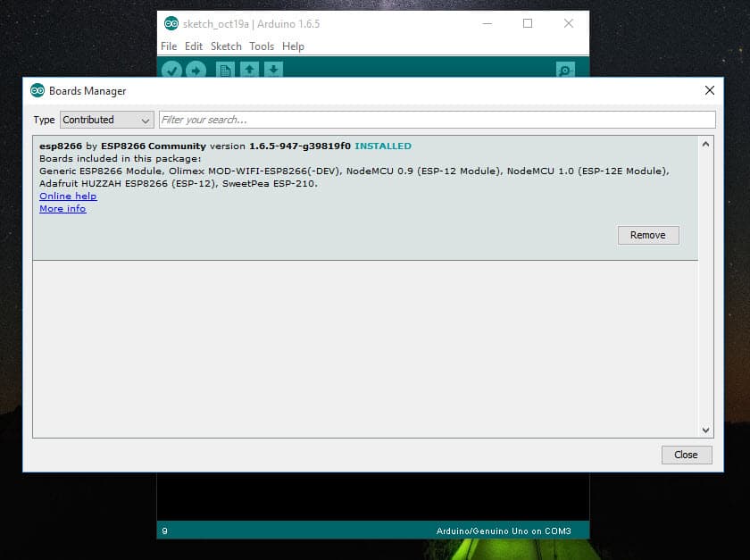Open the Serial Monitor magnifier icon
The height and width of the screenshot is (560, 750).
pyautogui.click(x=564, y=71)
